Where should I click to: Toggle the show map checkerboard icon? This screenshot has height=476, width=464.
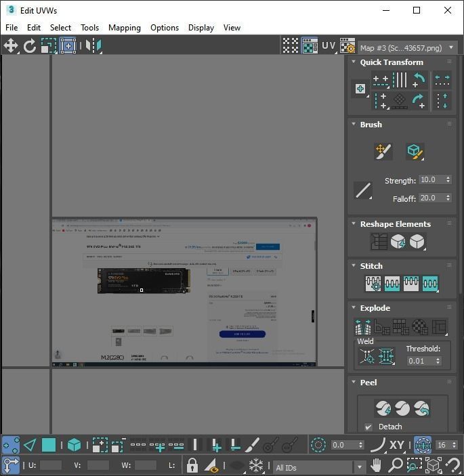[310, 46]
